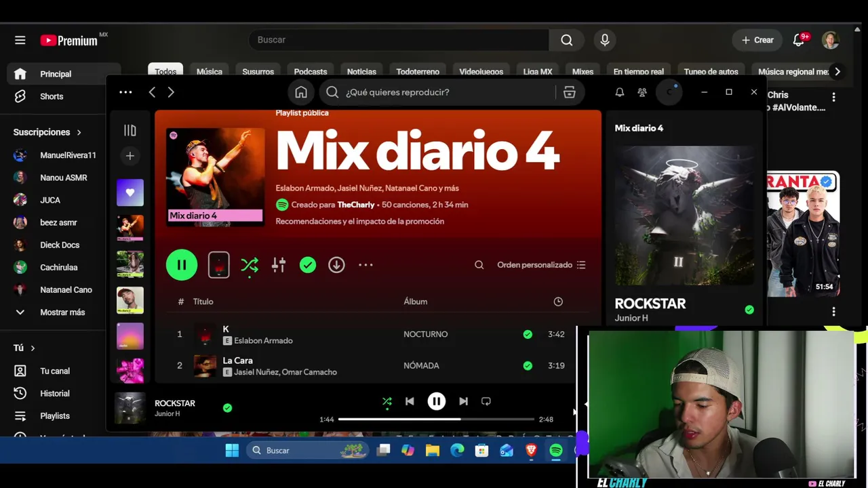Screen dimensions: 868x488
Task: Open options menu for the 51:54 video
Action: (833, 312)
